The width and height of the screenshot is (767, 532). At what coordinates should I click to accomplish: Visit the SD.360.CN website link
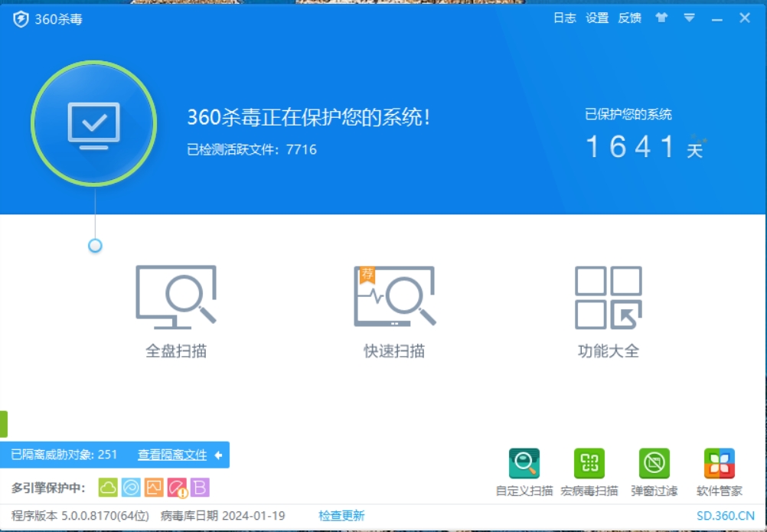(x=725, y=515)
